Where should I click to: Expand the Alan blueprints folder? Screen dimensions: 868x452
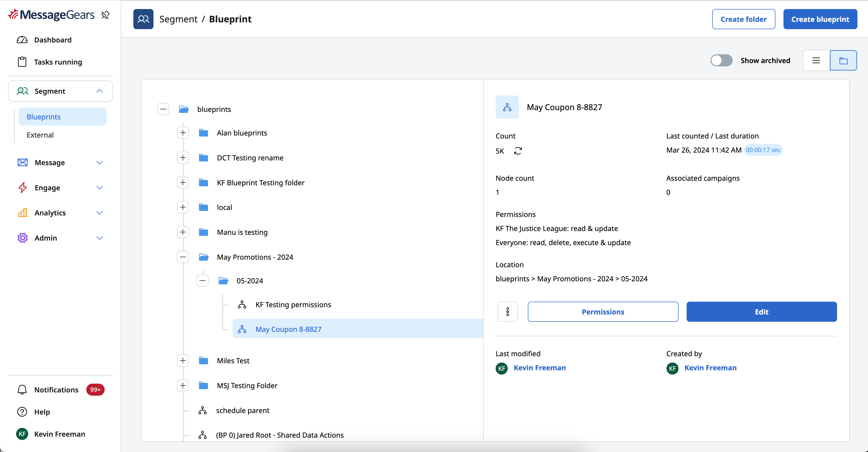(x=183, y=133)
